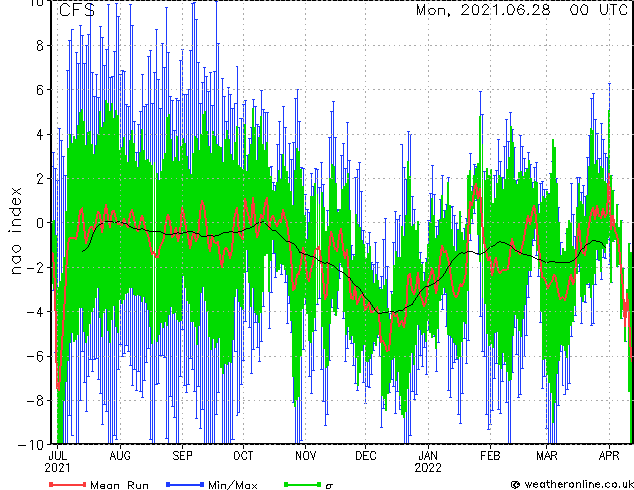
Task: Click the y-axis value 2
Action: 40,179
